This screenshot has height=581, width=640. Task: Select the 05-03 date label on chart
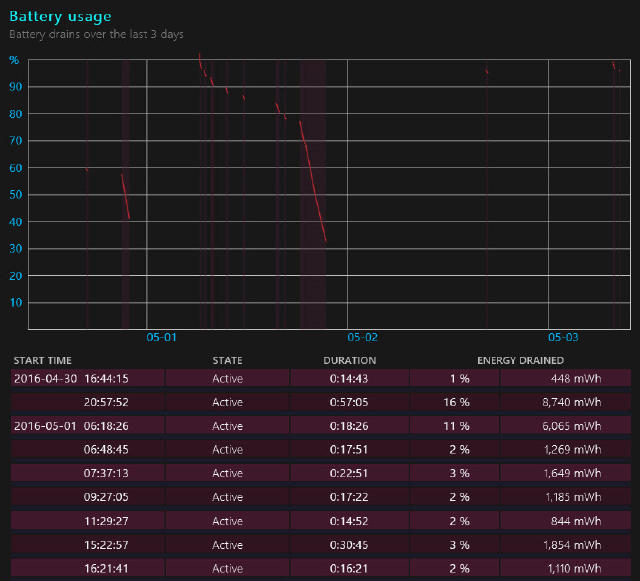coord(563,338)
